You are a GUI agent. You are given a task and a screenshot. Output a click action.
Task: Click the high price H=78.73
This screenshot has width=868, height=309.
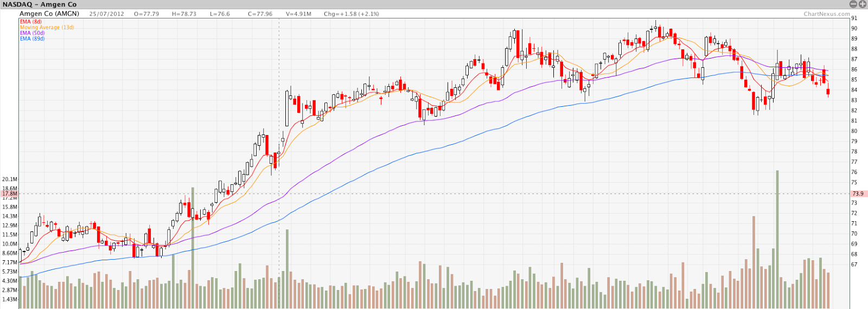(184, 14)
